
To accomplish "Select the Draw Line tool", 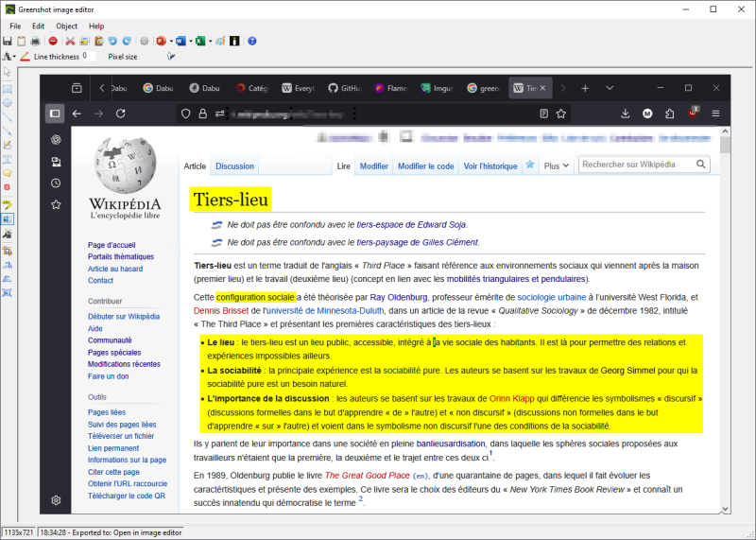I will click(x=8, y=117).
